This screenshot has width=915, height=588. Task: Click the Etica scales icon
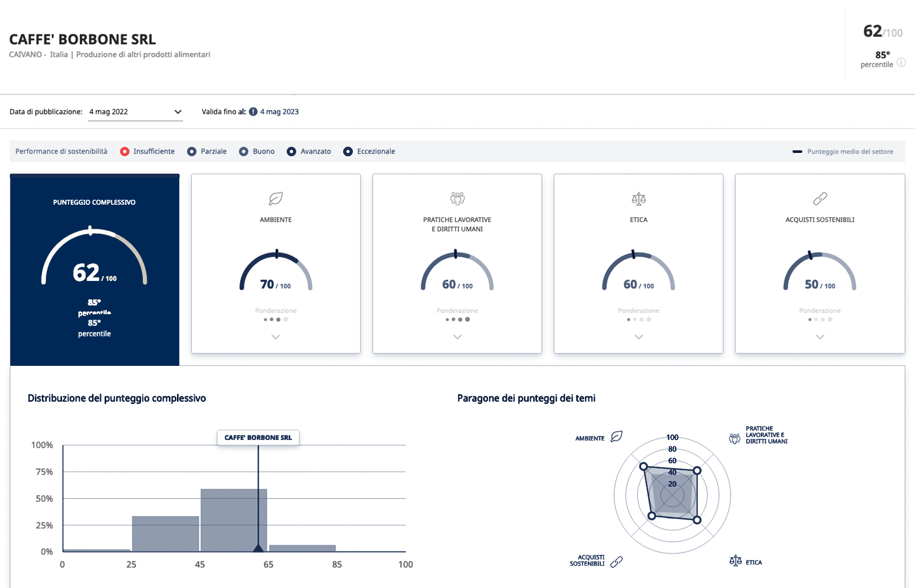[x=639, y=199]
